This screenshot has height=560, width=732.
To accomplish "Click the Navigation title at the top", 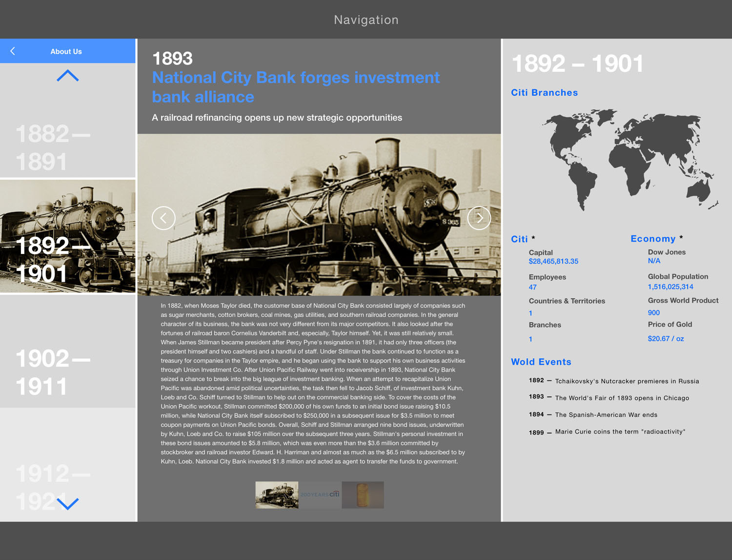I will 366,20.
